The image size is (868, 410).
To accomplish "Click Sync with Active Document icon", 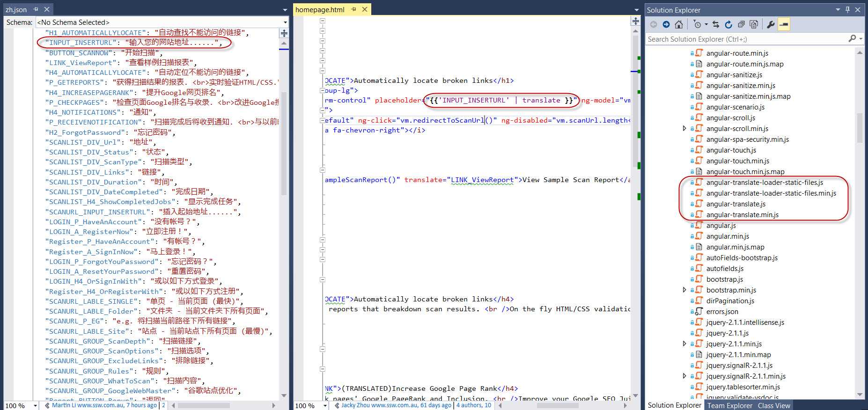I will point(715,24).
